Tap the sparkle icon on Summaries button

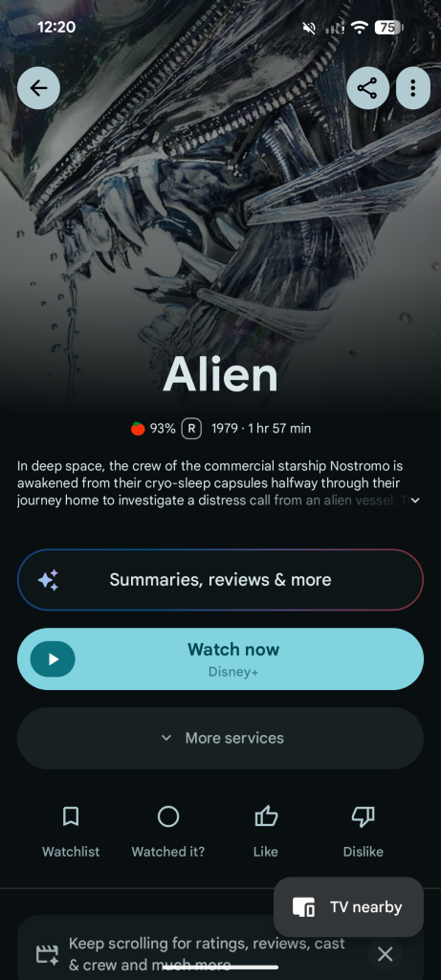48,580
